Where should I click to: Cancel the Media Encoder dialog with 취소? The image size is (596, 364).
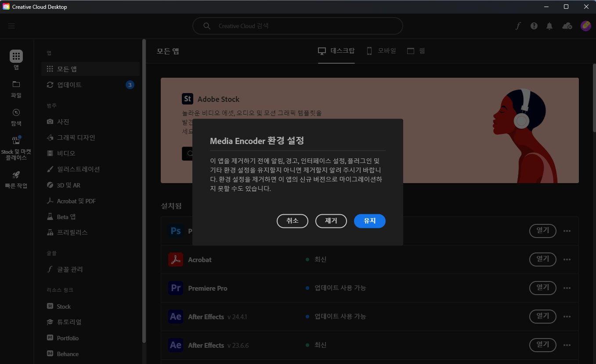292,221
